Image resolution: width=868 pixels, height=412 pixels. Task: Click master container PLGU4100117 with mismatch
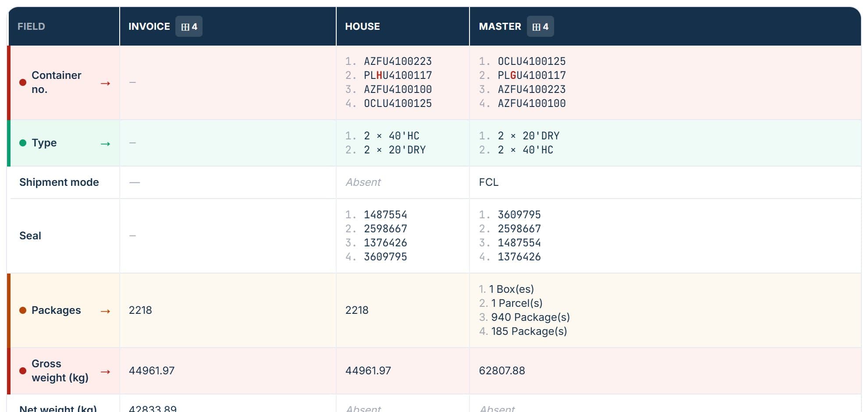click(x=531, y=75)
